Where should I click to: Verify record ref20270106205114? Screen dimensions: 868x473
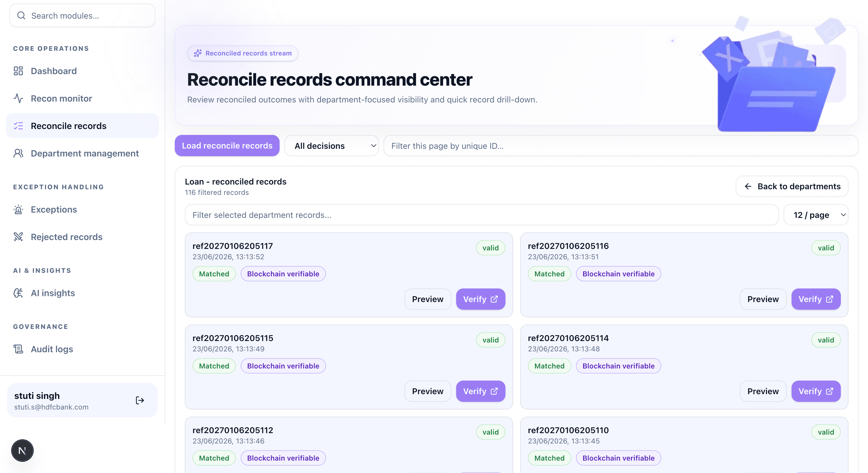tap(816, 391)
